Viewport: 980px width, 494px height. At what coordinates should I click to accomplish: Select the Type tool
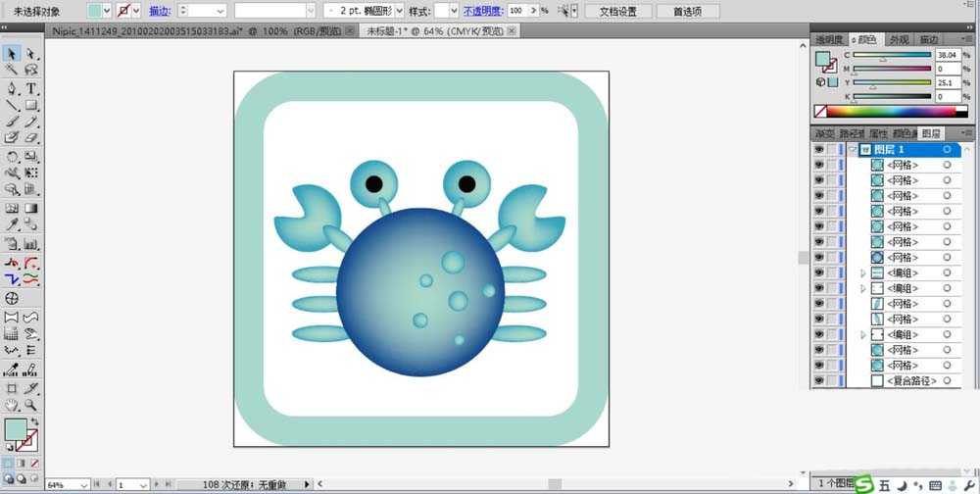pyautogui.click(x=31, y=89)
